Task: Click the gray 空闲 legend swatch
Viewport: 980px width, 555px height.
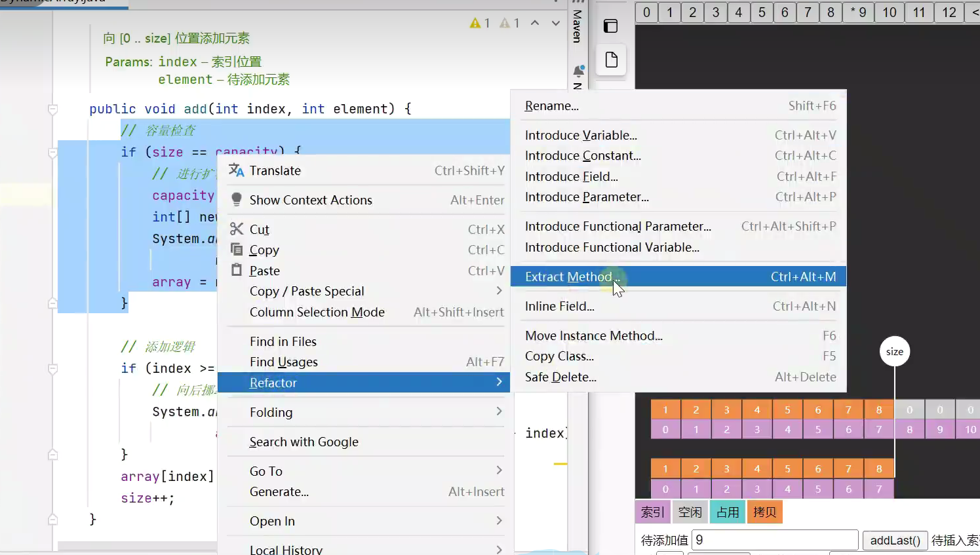Action: (690, 512)
